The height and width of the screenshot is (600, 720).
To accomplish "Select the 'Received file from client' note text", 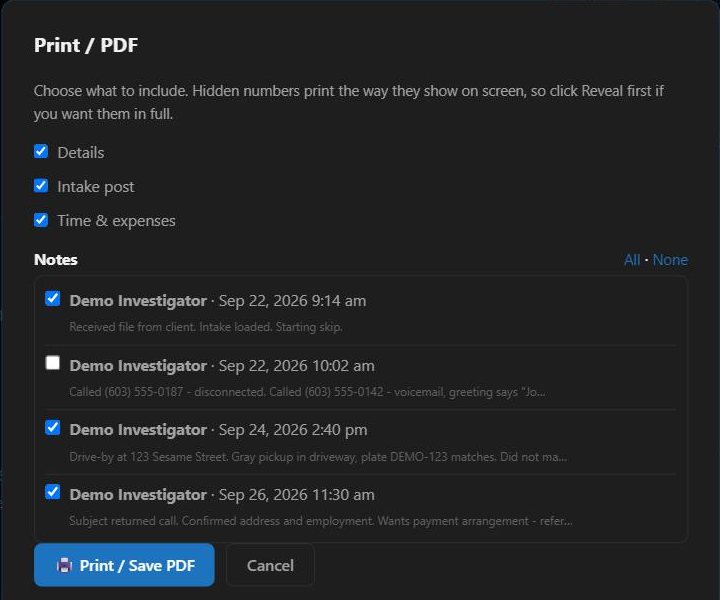I will point(206,327).
